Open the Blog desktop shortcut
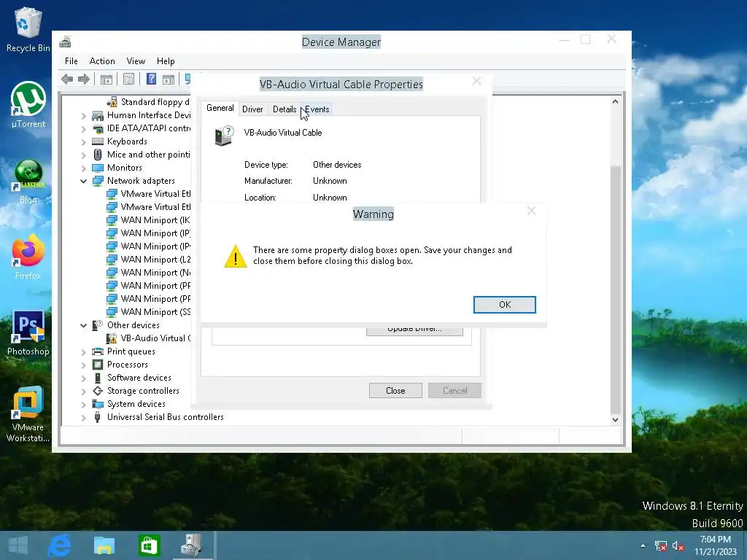 [x=28, y=182]
